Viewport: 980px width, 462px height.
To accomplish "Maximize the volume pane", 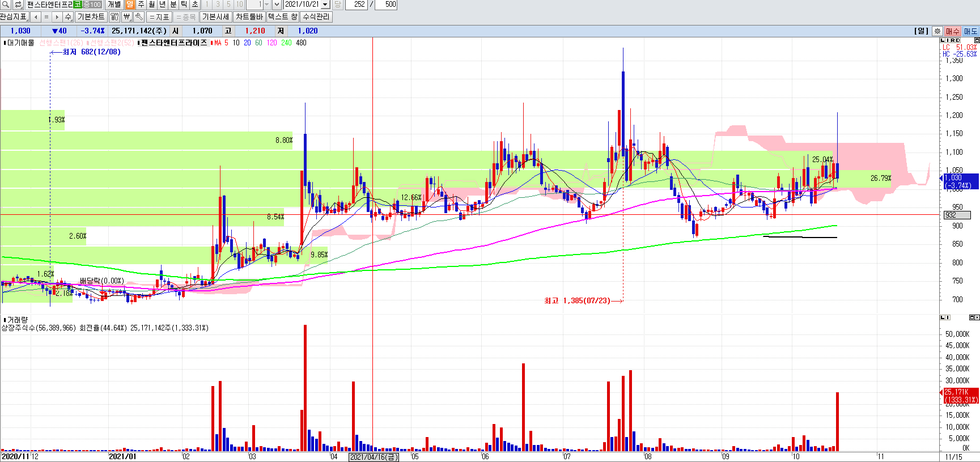I will click(971, 317).
